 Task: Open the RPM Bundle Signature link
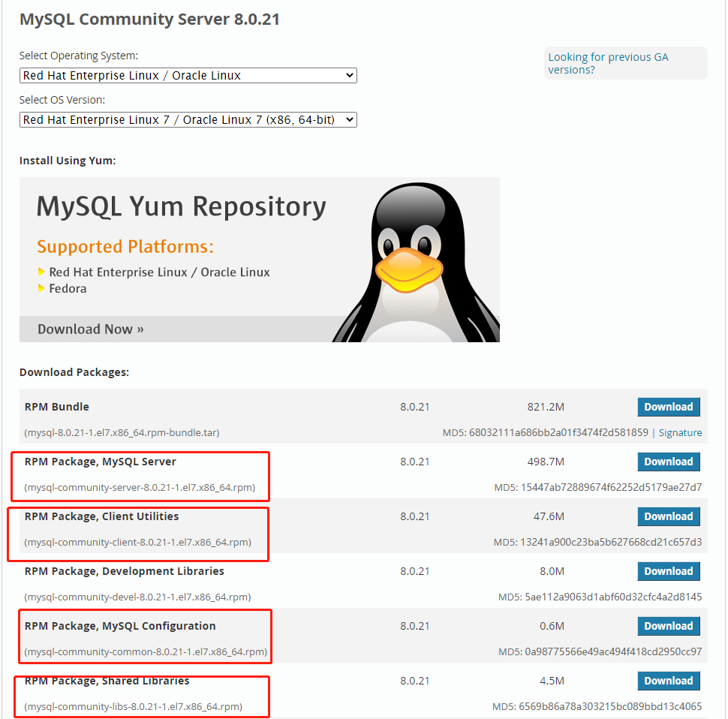(x=680, y=432)
